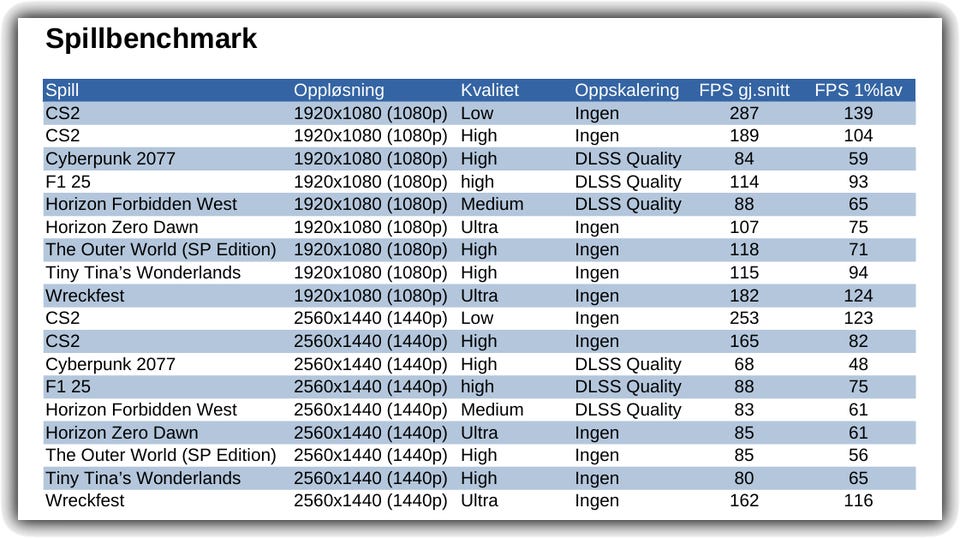Select F1 25 in the 1080p row
Screen dimensions: 960x538
coord(67,182)
